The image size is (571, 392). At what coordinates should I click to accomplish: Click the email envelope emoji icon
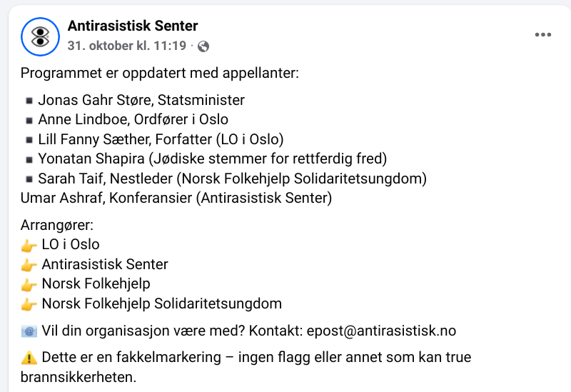pyautogui.click(x=29, y=331)
